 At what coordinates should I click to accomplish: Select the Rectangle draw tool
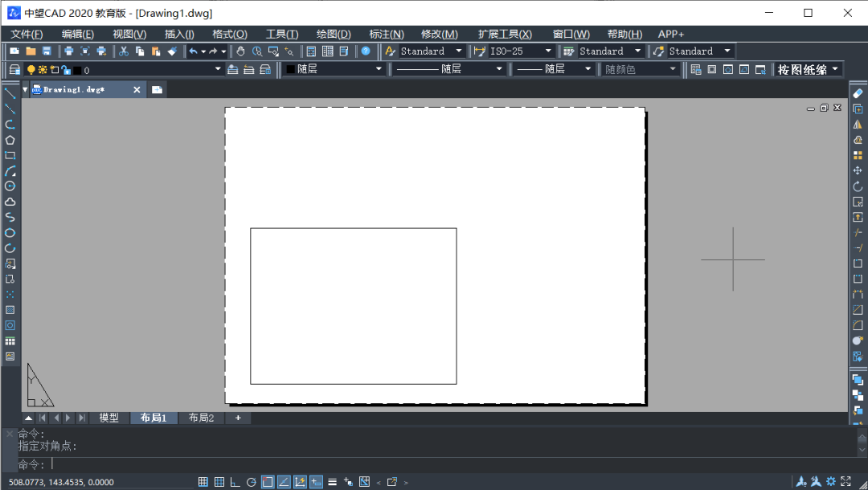[x=10, y=155]
